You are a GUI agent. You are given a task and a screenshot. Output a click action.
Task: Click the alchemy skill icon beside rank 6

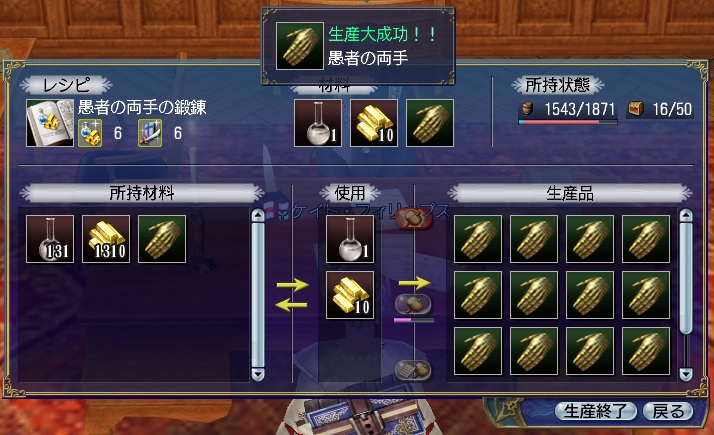coord(90,133)
